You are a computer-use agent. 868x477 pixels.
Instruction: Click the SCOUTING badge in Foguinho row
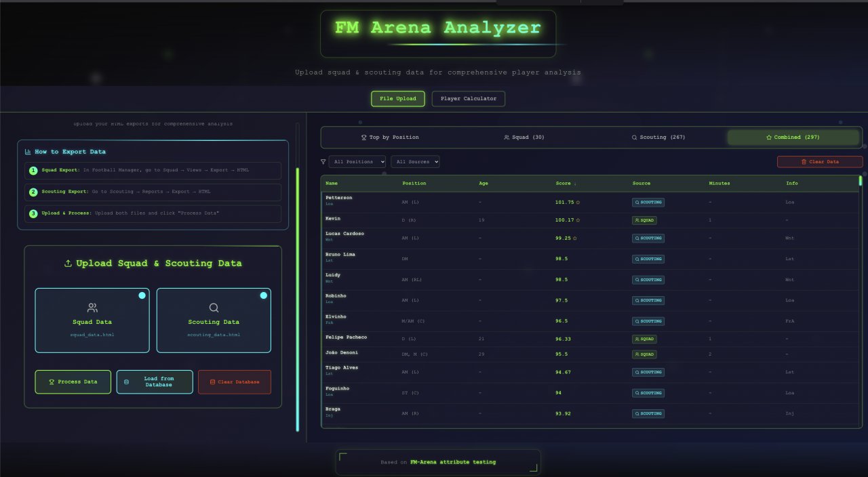[648, 392]
